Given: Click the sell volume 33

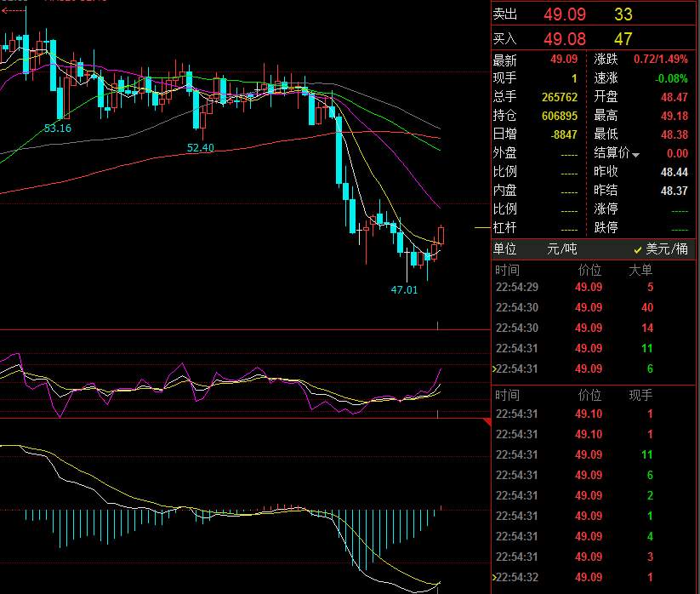Looking at the screenshot, I should (623, 14).
